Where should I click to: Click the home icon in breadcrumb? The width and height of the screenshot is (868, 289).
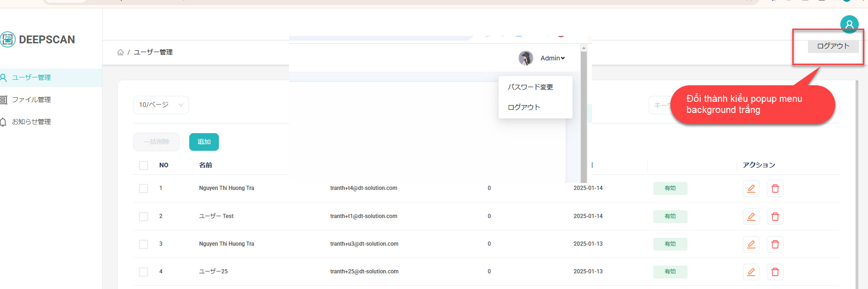[121, 53]
